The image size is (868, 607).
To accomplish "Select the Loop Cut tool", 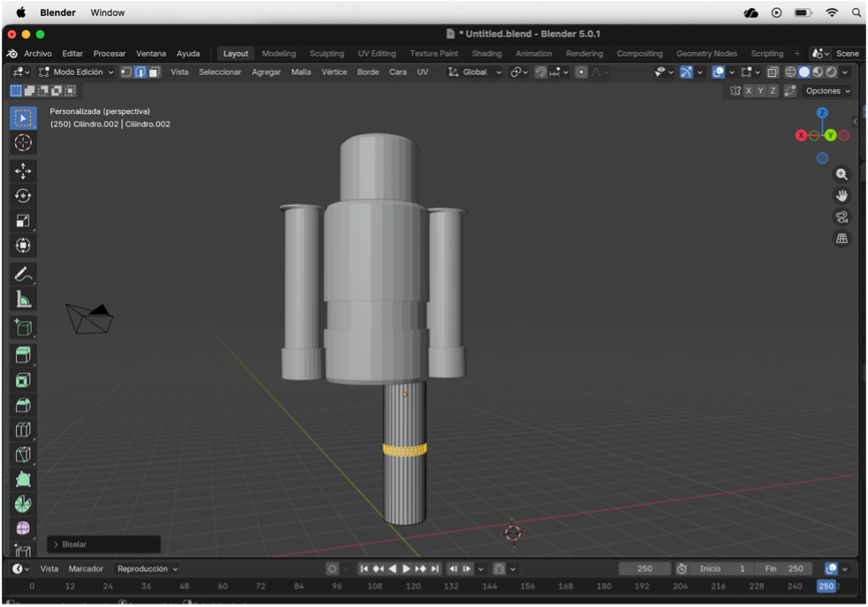I will 23,430.
